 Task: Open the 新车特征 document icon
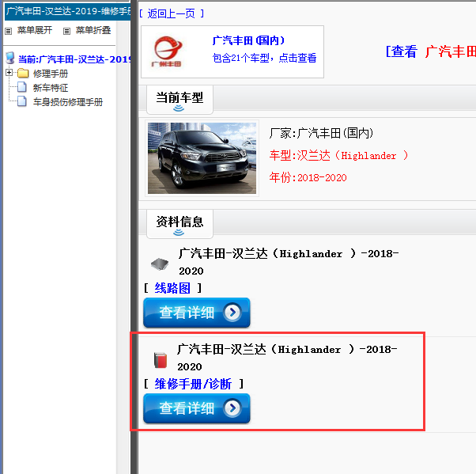(22, 87)
